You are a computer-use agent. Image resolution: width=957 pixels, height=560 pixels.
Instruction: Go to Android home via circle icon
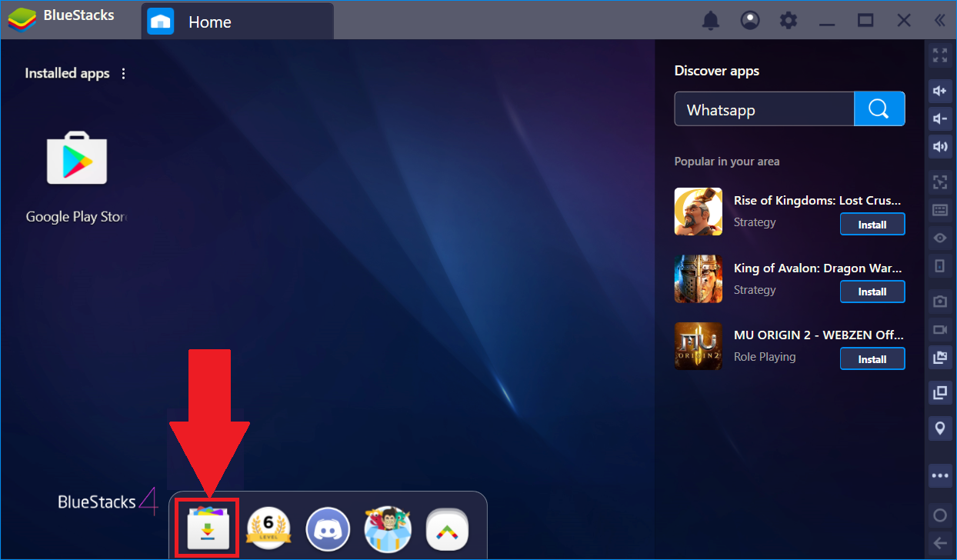pyautogui.click(x=940, y=515)
